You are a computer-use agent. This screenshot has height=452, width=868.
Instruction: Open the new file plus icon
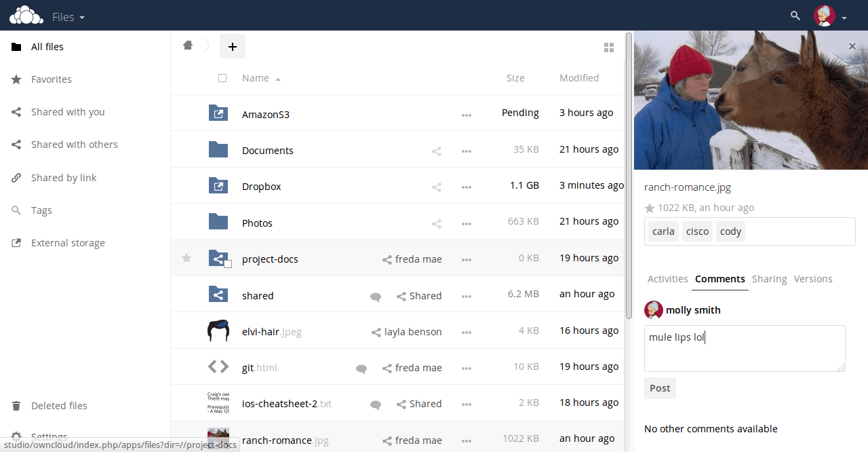[x=233, y=46]
